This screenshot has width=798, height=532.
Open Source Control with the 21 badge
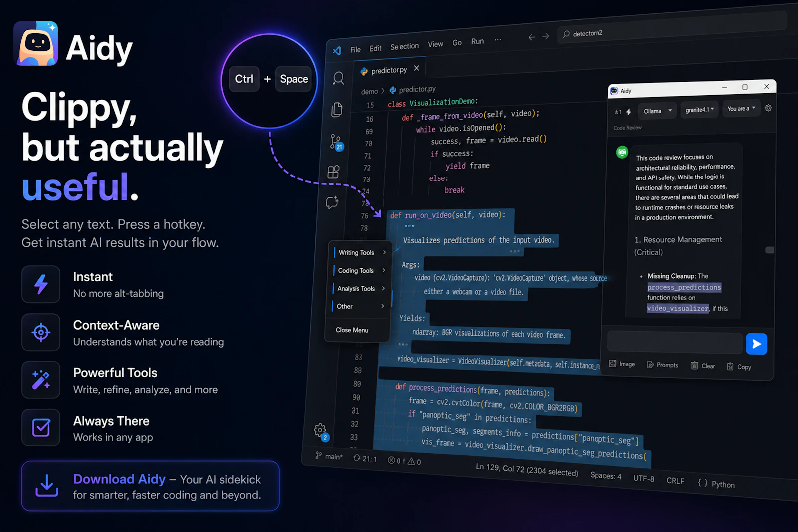click(x=336, y=142)
